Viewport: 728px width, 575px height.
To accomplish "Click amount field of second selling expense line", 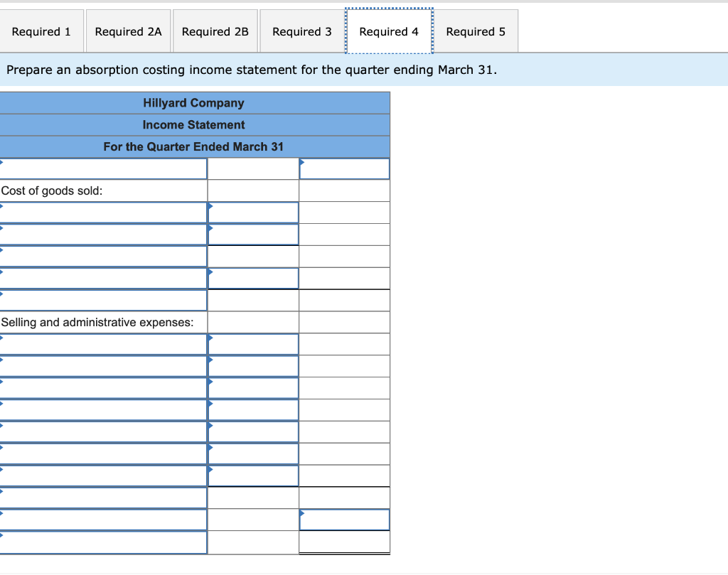I will (254, 366).
